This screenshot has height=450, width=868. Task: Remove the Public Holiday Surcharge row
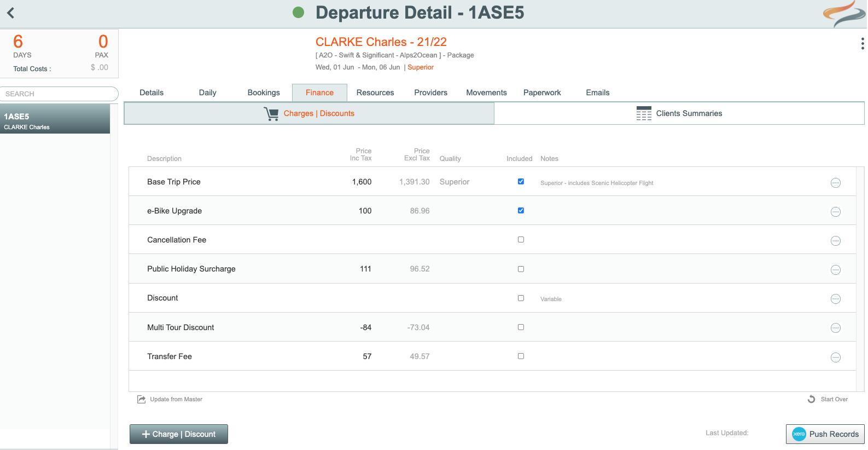pos(835,270)
